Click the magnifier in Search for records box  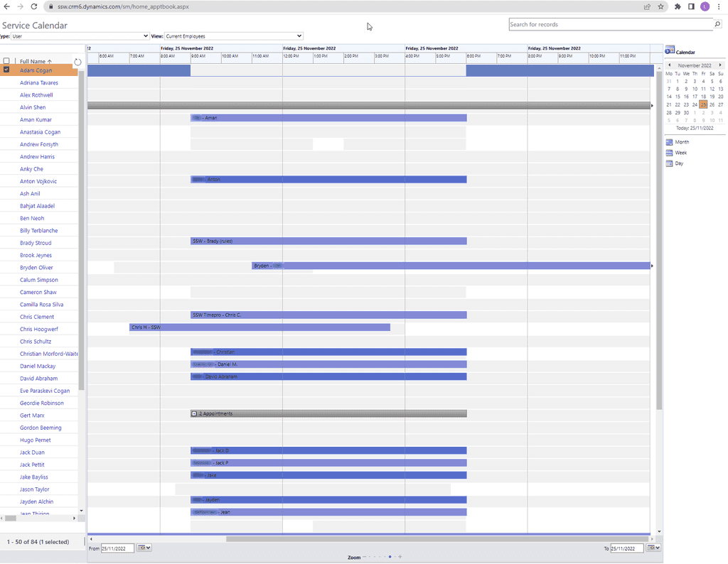coord(716,23)
